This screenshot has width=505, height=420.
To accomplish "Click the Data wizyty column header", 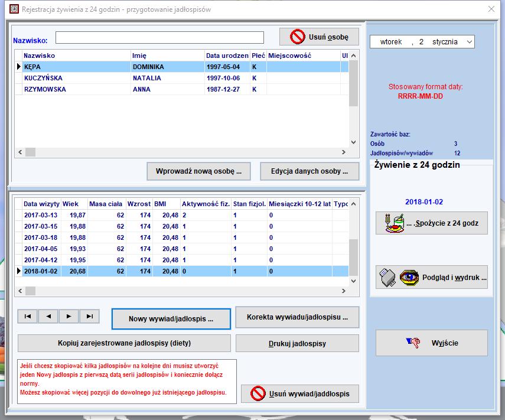I will 41,204.
